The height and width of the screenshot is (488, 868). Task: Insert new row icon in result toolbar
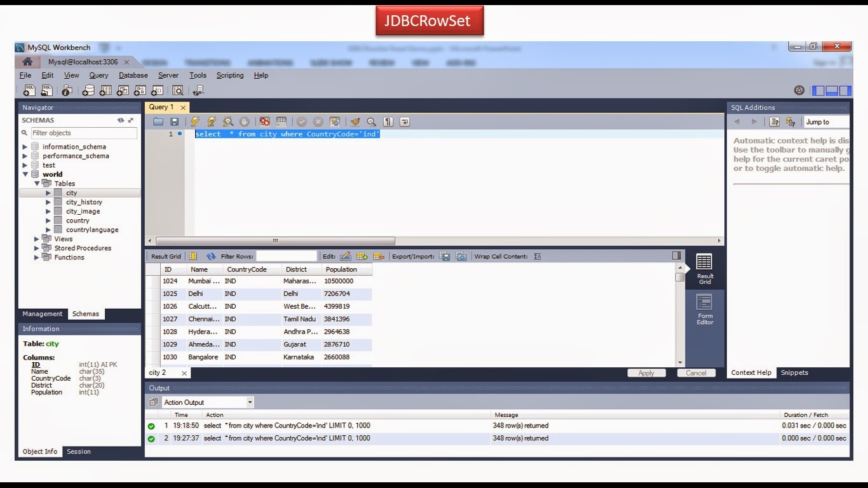pos(362,256)
